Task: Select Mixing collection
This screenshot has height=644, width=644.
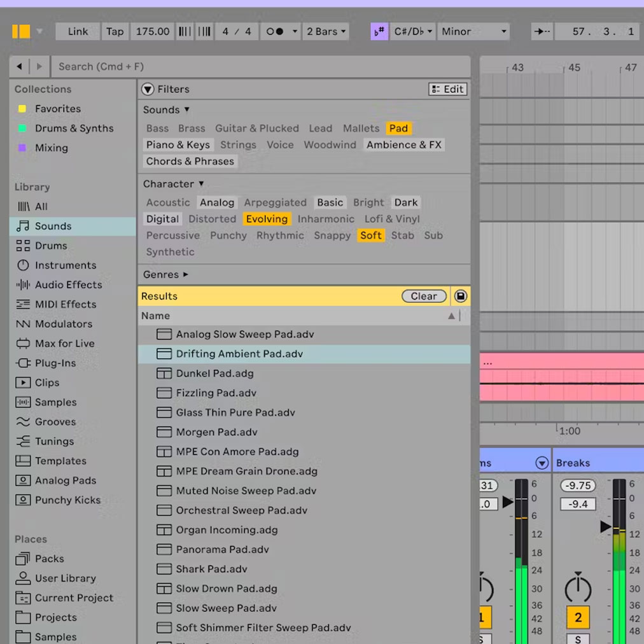Action: click(73, 148)
